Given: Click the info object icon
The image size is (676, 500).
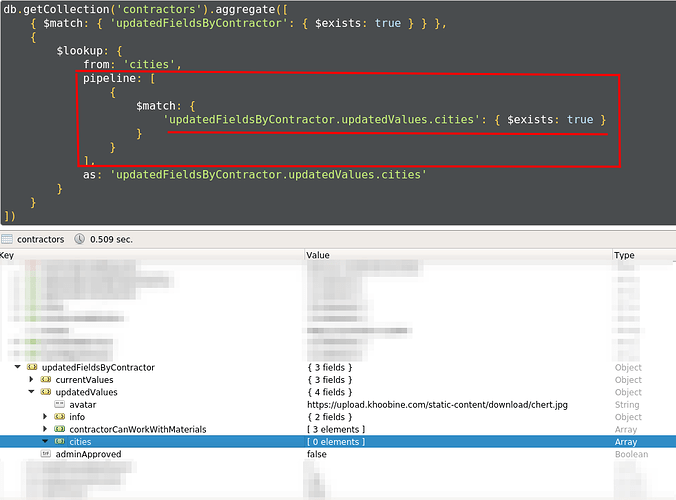Looking at the screenshot, I should click(59, 417).
